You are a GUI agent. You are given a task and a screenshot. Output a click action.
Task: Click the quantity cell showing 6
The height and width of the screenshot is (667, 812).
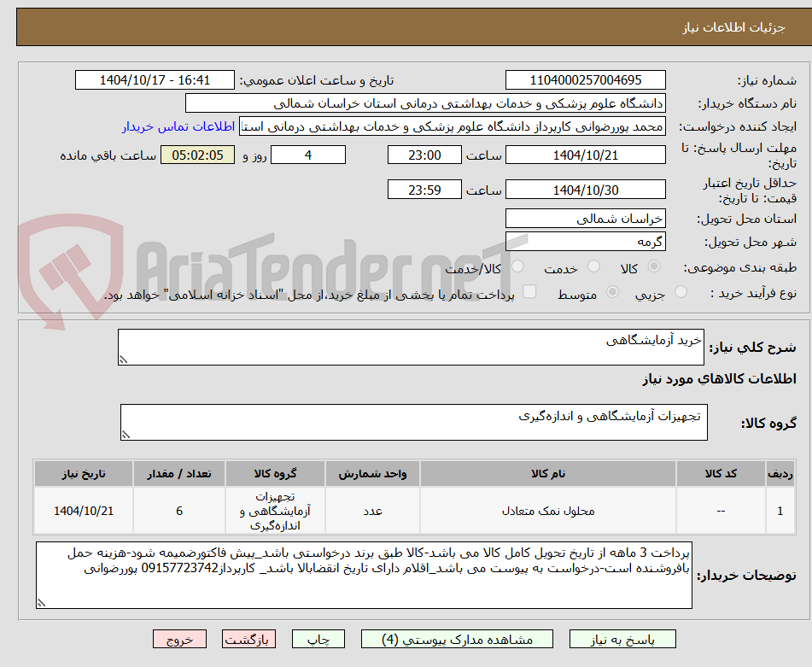179,511
